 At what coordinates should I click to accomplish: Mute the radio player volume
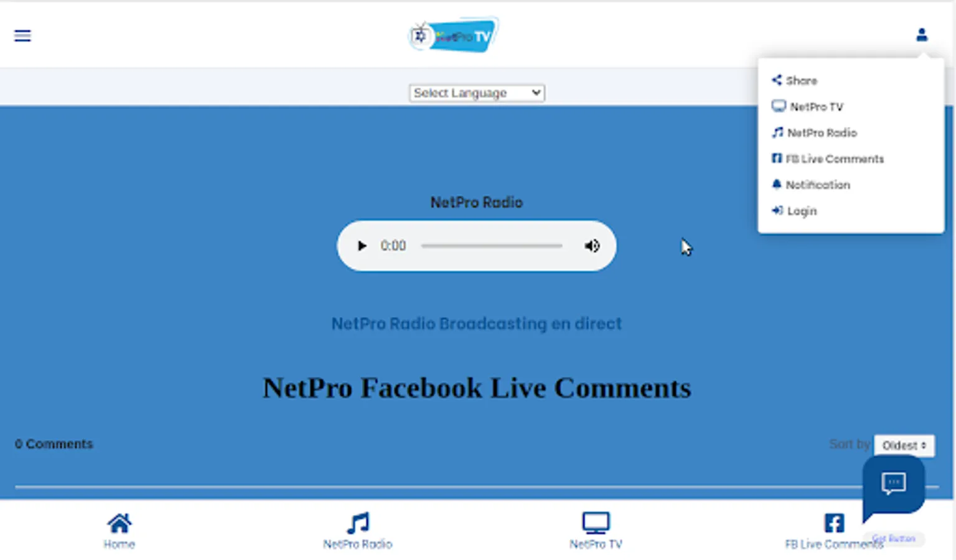coord(592,246)
